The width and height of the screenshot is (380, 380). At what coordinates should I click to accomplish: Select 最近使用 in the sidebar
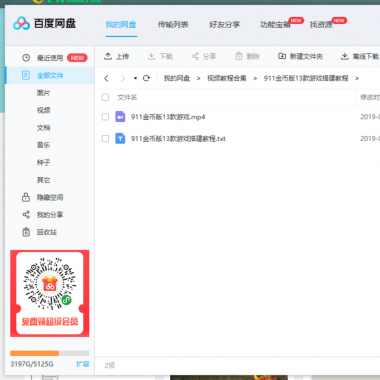pyautogui.click(x=50, y=58)
